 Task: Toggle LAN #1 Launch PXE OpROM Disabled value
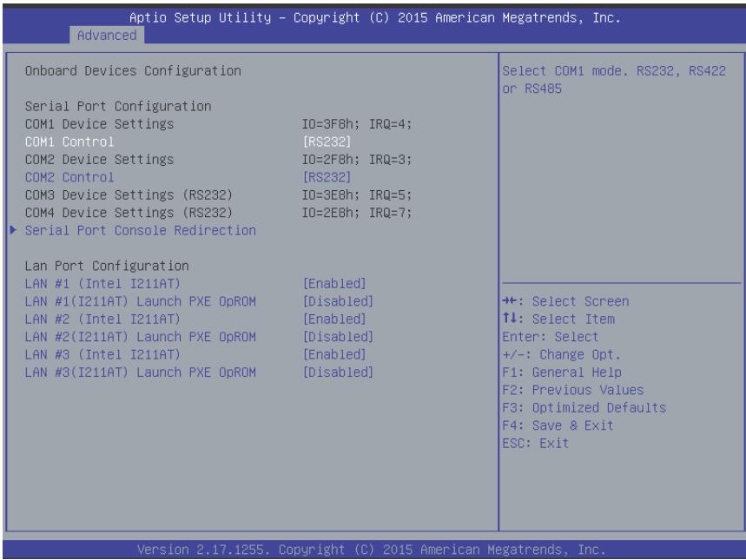point(338,301)
